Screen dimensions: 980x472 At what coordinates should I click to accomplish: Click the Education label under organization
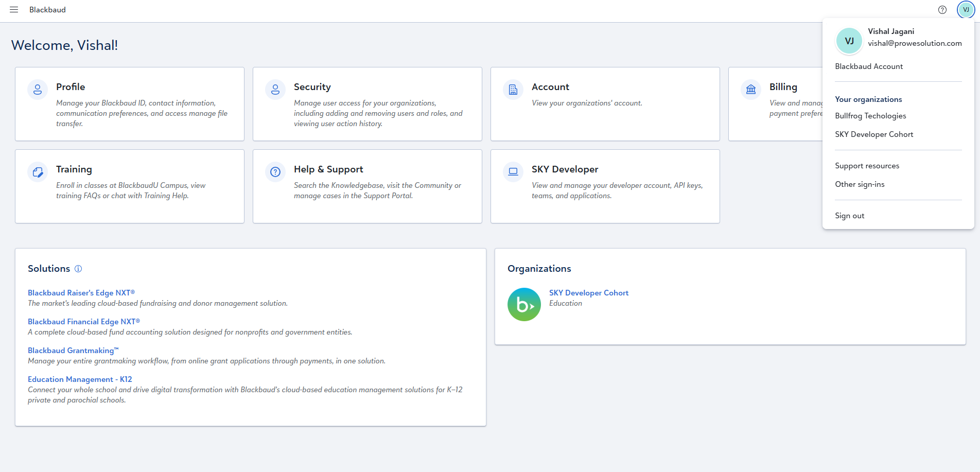coord(566,303)
